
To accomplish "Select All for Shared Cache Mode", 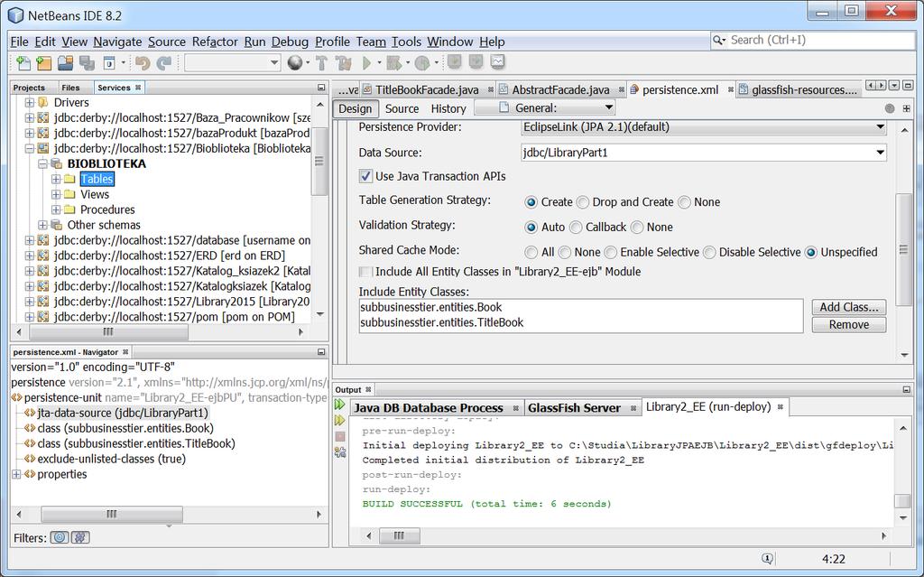I will click(x=531, y=253).
